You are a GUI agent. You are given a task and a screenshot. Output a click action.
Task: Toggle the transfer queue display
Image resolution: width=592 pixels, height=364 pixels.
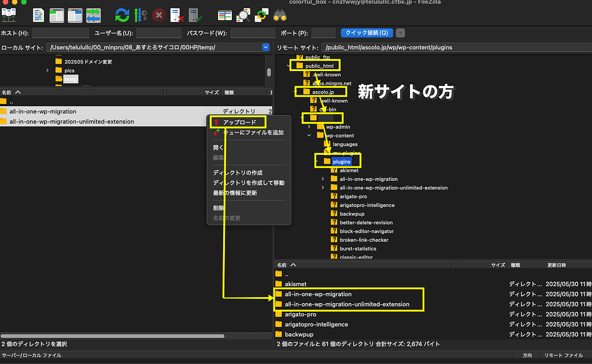pos(93,15)
